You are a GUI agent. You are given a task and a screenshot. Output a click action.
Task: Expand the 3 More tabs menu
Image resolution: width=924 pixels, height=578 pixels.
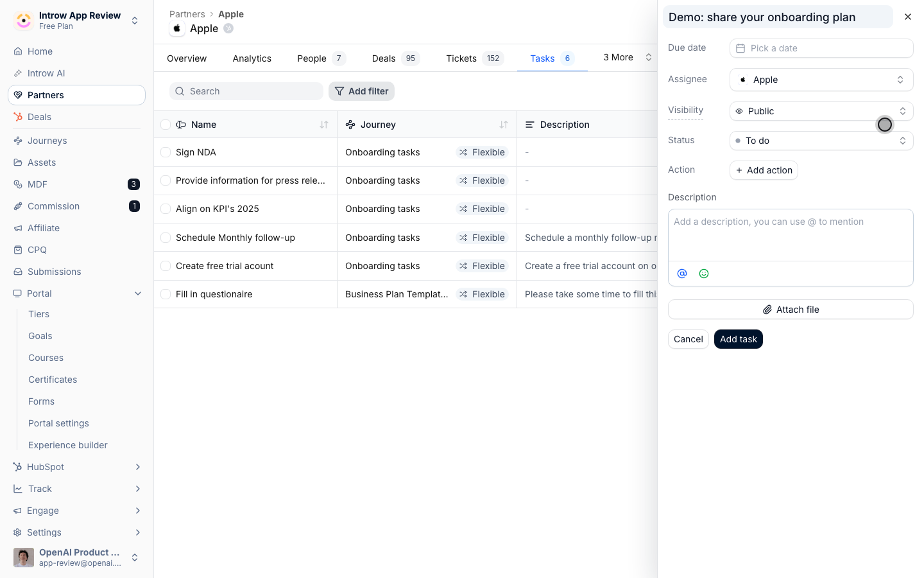(627, 57)
